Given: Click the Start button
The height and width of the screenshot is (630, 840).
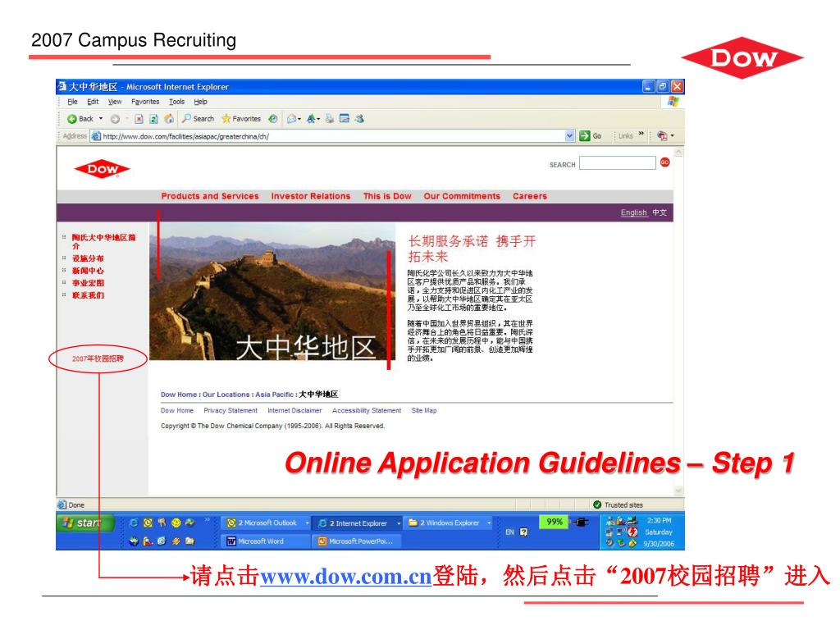Looking at the screenshot, I should tap(85, 523).
